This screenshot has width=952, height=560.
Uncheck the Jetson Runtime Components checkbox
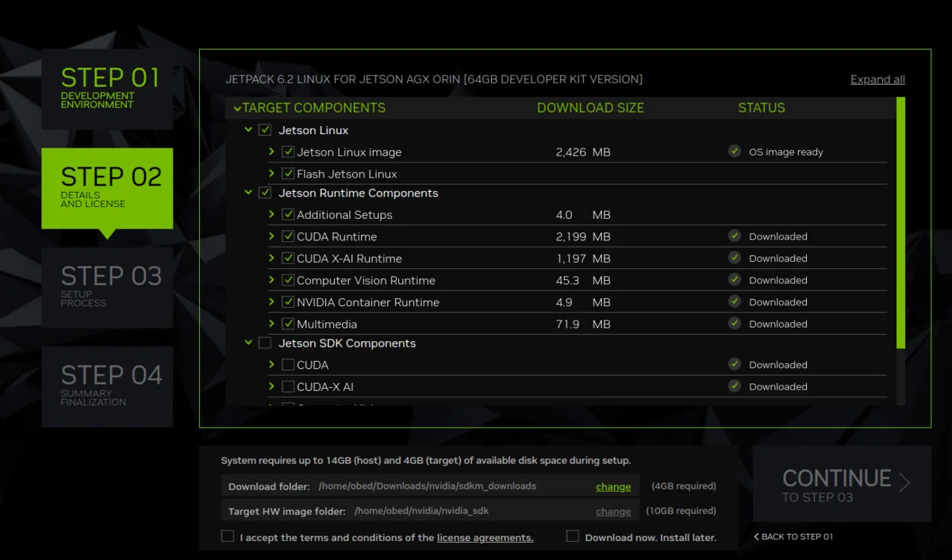click(x=265, y=193)
